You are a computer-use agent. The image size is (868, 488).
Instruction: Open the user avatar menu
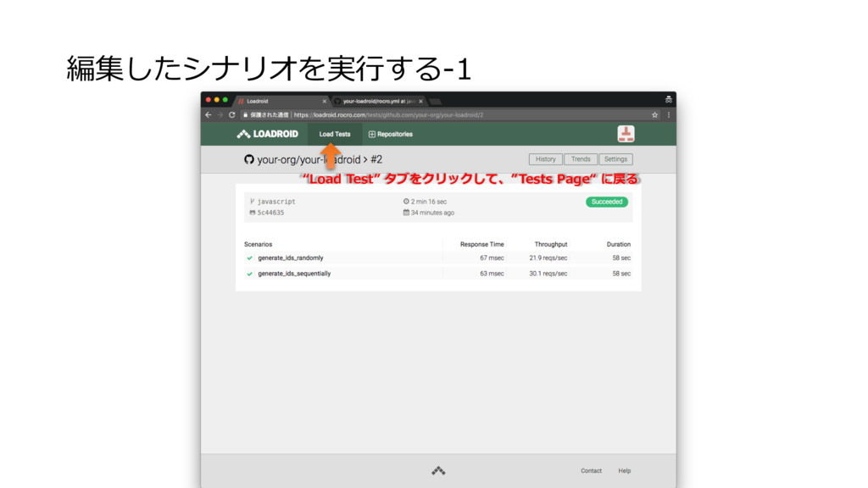[x=626, y=134]
